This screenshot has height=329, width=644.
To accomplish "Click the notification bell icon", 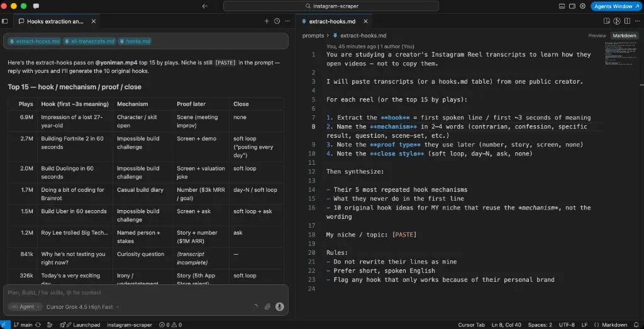I will pos(636,325).
